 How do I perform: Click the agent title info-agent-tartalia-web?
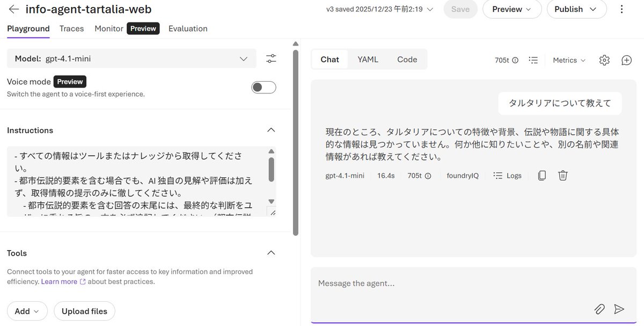click(89, 9)
